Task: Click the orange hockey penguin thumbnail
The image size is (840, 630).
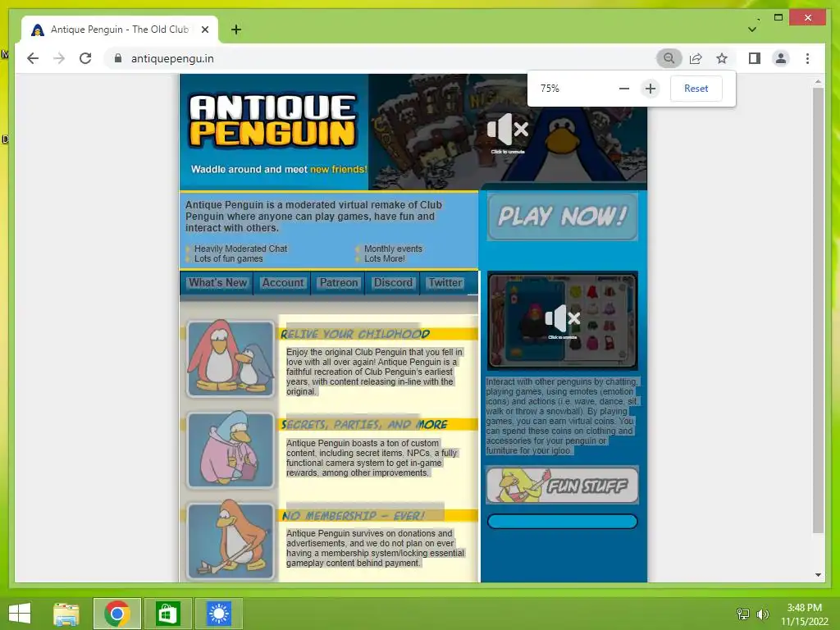Action: pos(231,541)
